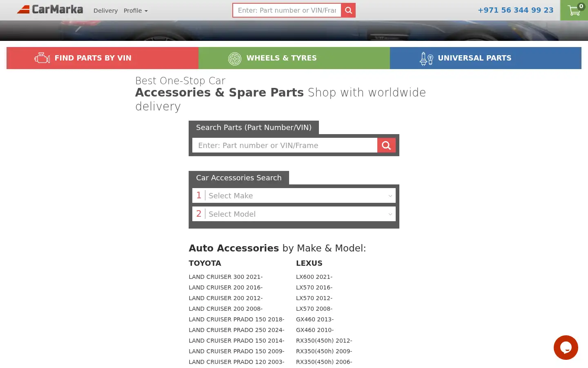Open LX570 2012- link
Screen dimensions: 588x368
pos(314,298)
